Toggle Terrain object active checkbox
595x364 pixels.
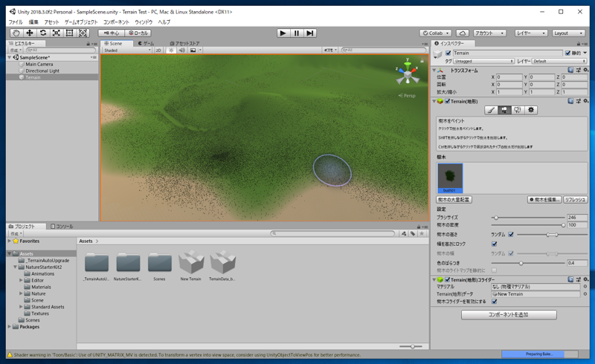tap(448, 53)
